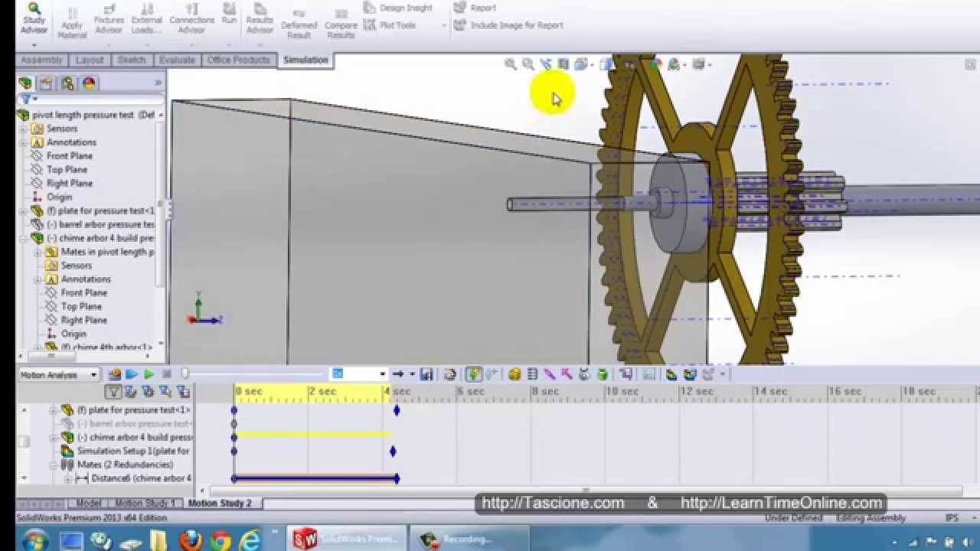
Task: Click the Run simulation button
Action: tap(229, 14)
